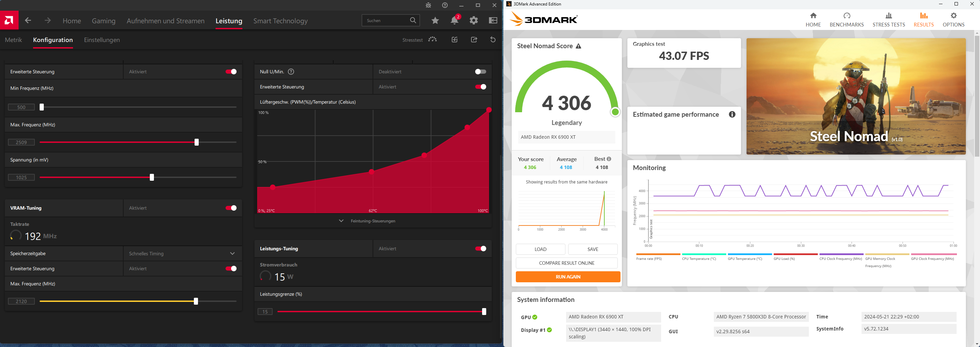Image resolution: width=980 pixels, height=347 pixels.
Task: Click the Spannung voltage slider handle
Action: (152, 177)
